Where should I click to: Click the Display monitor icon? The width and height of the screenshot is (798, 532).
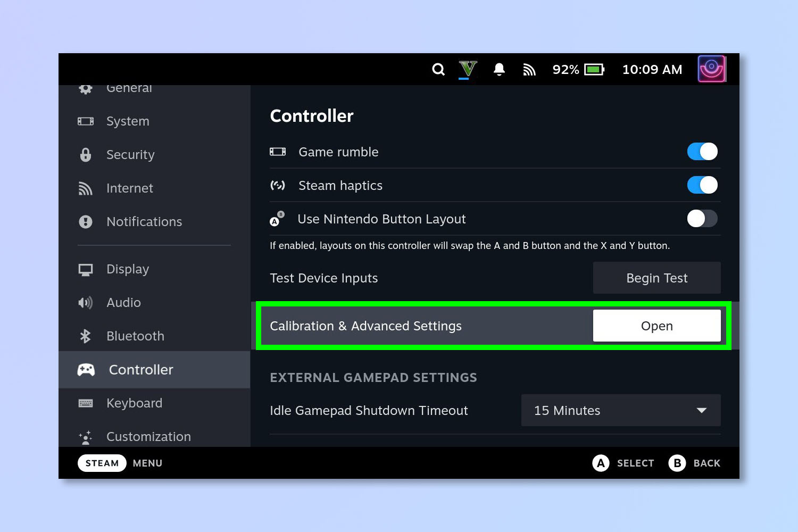pyautogui.click(x=86, y=270)
